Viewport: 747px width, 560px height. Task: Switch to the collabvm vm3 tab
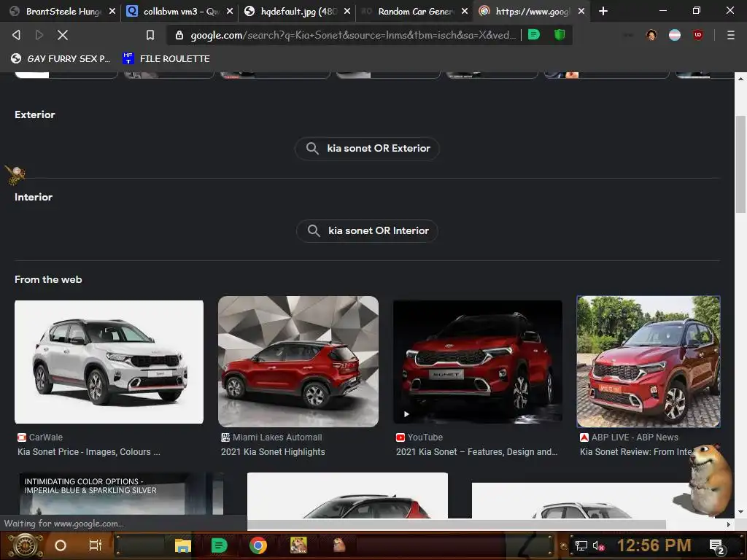178,11
